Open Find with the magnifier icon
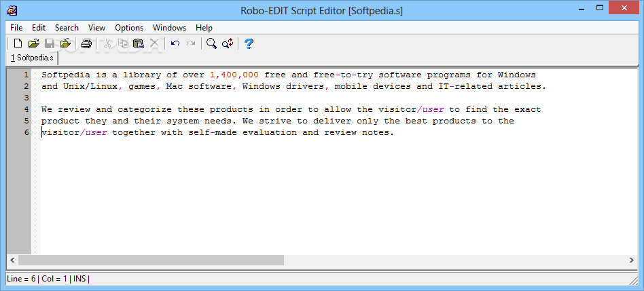644x291 pixels. tap(211, 43)
